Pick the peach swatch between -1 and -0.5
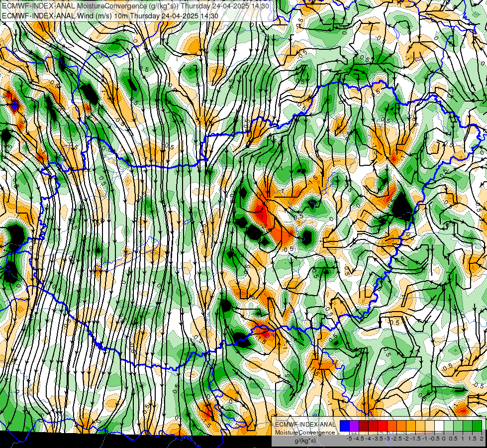This screenshot has width=487, height=448. (430, 426)
